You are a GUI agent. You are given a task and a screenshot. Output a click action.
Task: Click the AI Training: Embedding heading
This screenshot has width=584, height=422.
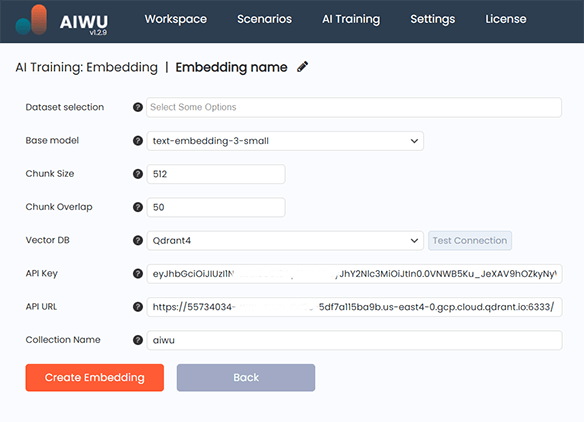click(x=86, y=67)
